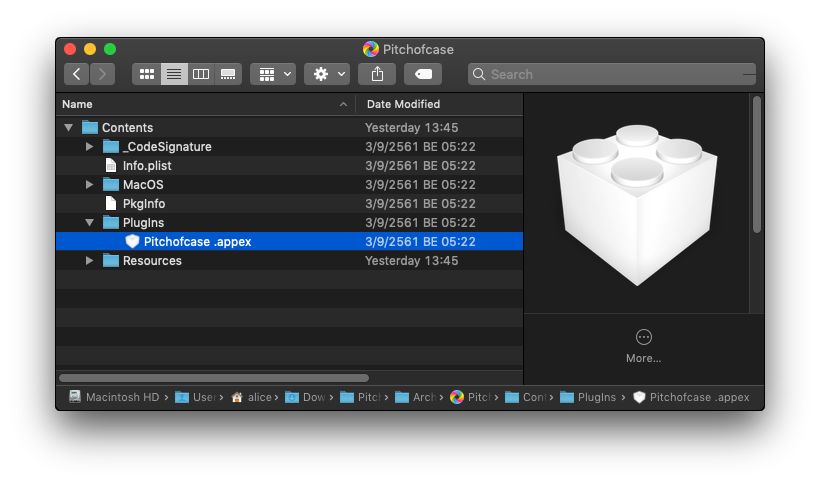Viewport: 820px width, 484px height.
Task: Open the Action gear dropdown menu
Action: click(x=327, y=74)
